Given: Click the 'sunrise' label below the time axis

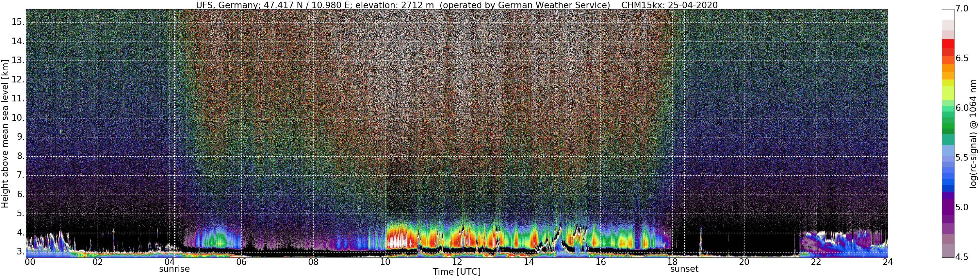Looking at the screenshot, I should [x=174, y=269].
